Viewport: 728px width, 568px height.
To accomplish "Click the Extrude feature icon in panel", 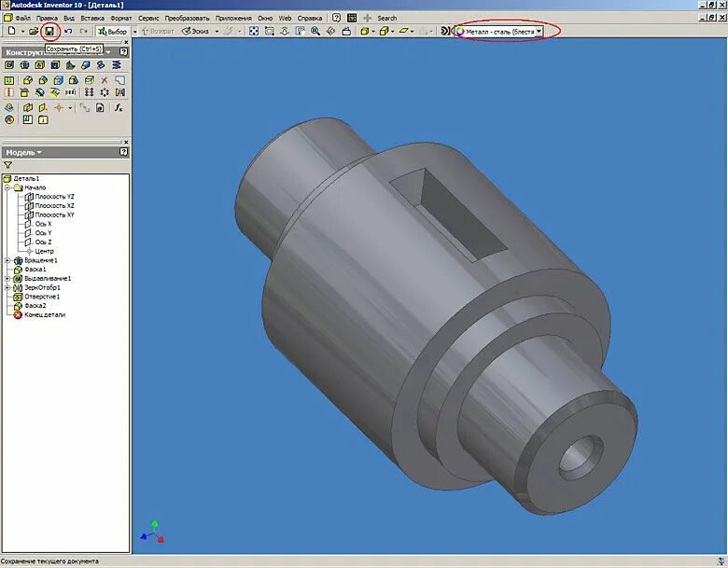I will (8, 65).
